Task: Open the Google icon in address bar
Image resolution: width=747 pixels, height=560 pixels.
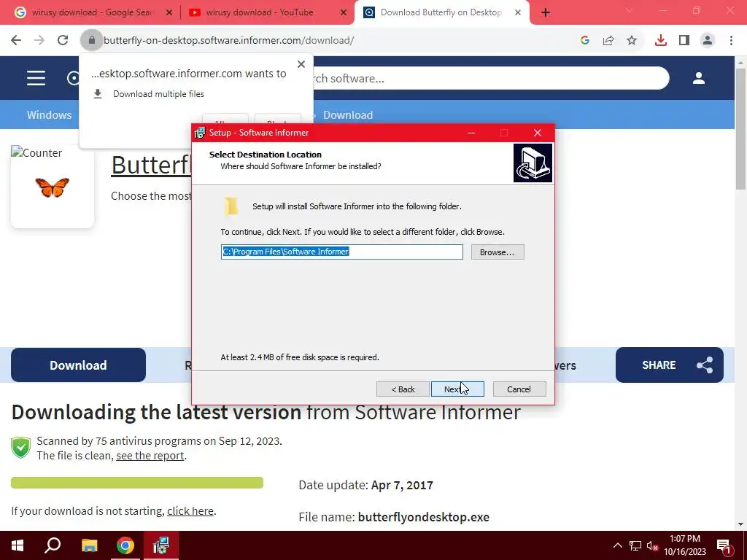Action: point(585,41)
